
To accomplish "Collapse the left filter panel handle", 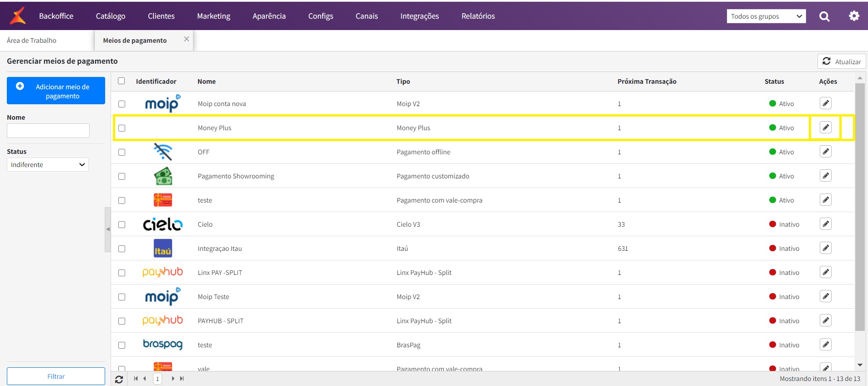I will (x=108, y=229).
